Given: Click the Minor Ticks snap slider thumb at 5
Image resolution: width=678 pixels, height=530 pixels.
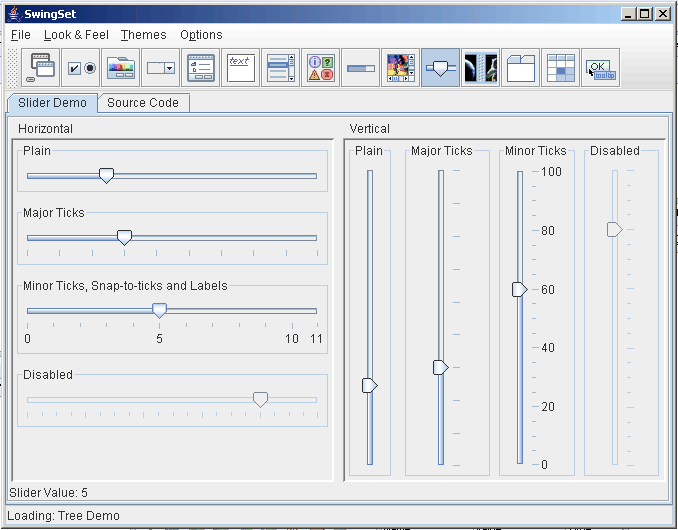Looking at the screenshot, I should click(160, 310).
